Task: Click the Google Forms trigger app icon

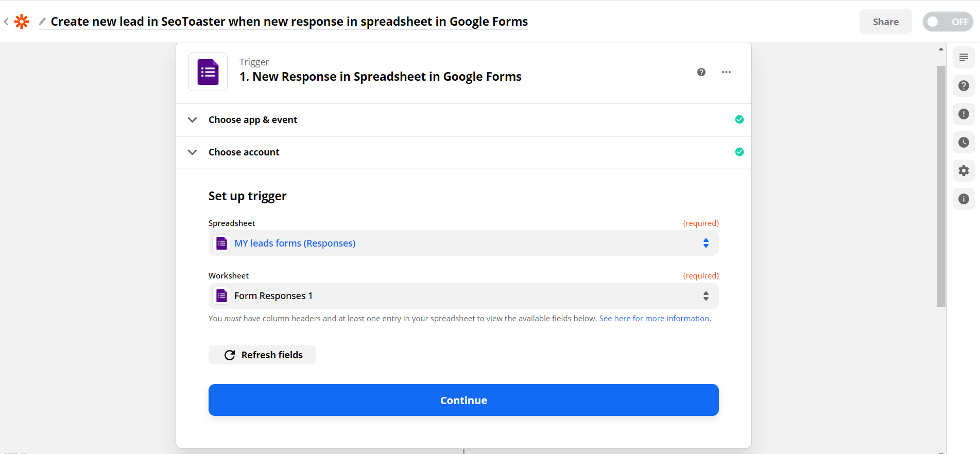Action: click(x=208, y=72)
